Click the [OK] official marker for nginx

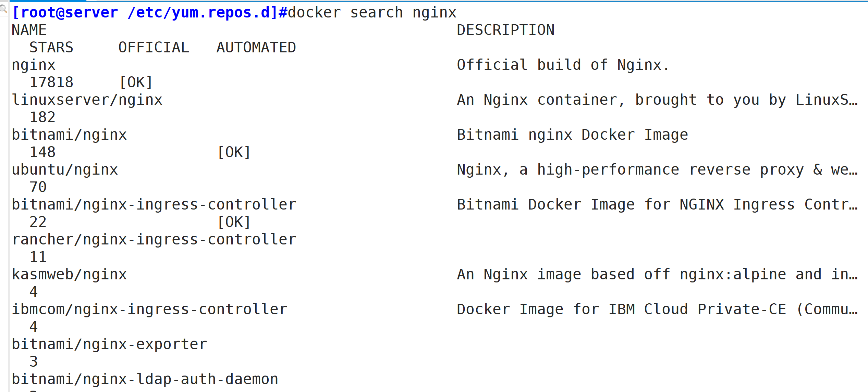(x=136, y=83)
